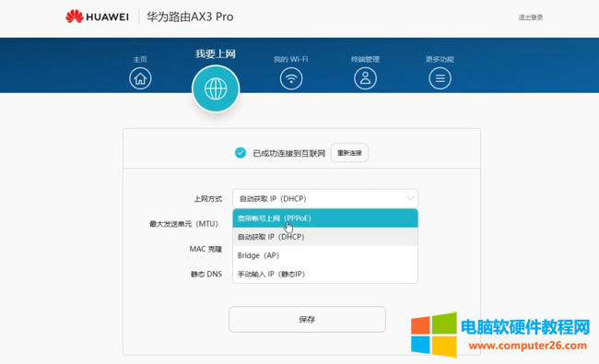Click the 静态 DNS label
The height and width of the screenshot is (364, 599).
(206, 274)
